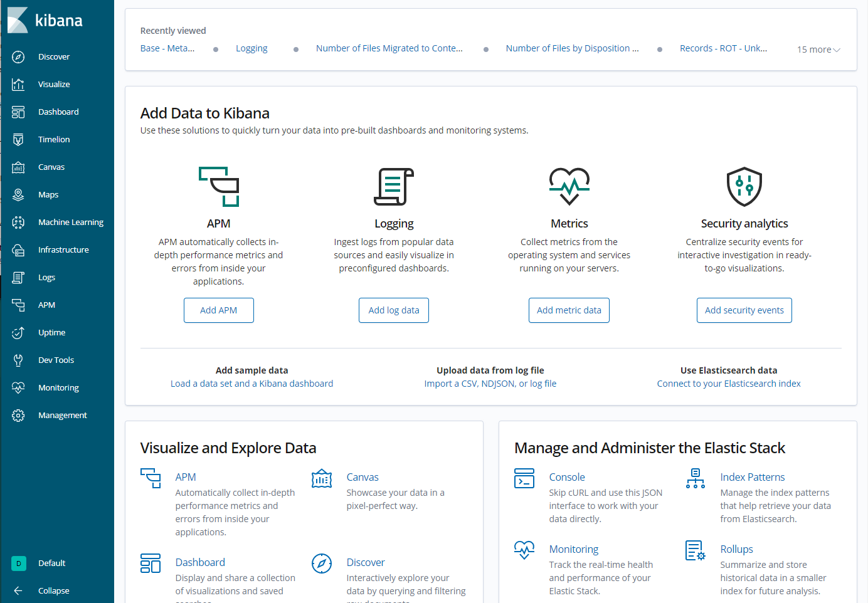This screenshot has height=603, width=868.
Task: Click the Add security events button
Action: pos(744,310)
